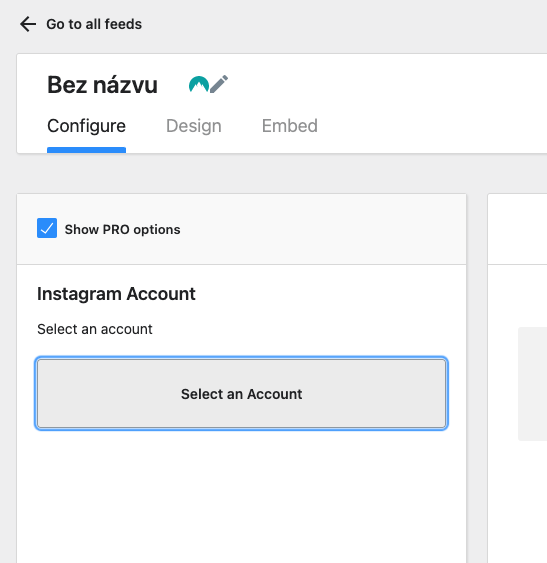Open the Select an Account chooser
The image size is (547, 563).
click(x=241, y=394)
